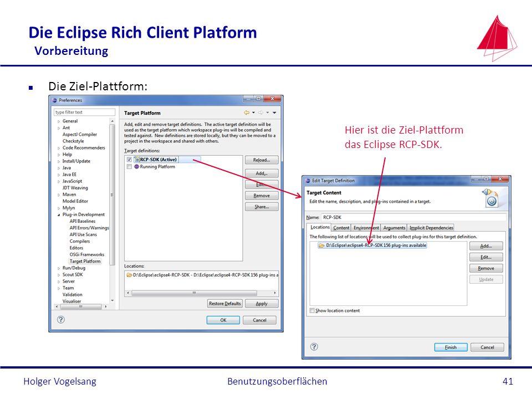Expand the Mylyn preferences node
Image resolution: width=532 pixels, height=399 pixels.
click(x=59, y=208)
